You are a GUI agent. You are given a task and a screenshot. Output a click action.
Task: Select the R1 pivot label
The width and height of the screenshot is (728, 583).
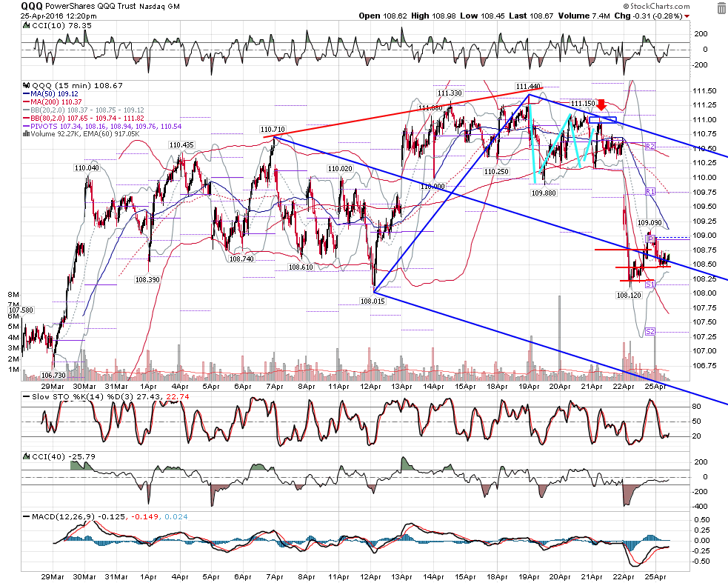650,191
